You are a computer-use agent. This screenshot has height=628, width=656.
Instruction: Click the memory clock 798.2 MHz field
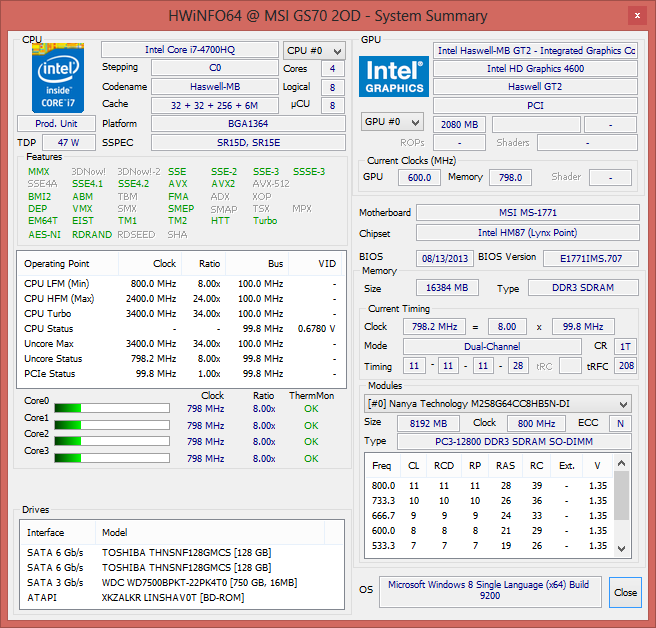[434, 326]
